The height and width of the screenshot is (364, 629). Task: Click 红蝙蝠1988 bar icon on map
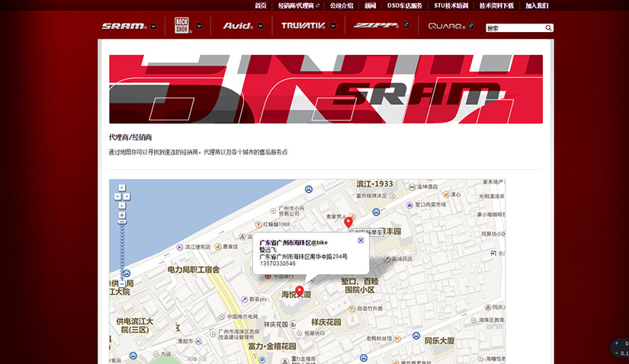(x=258, y=225)
